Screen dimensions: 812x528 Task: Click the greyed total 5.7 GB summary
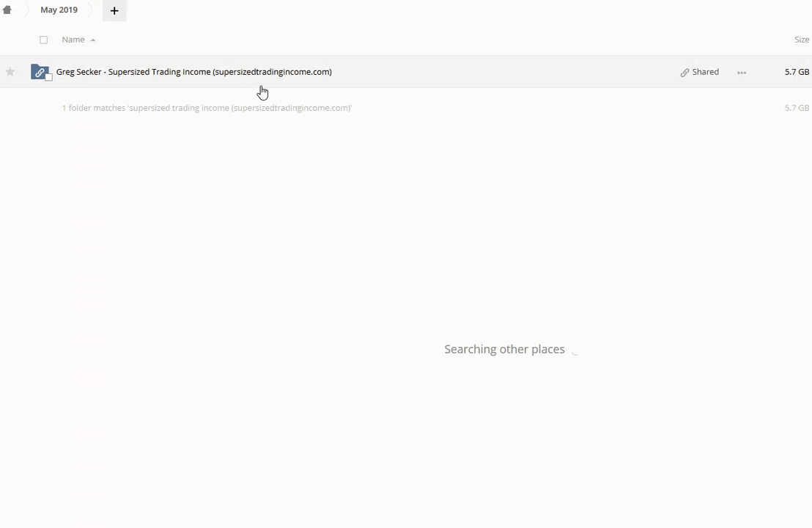pyautogui.click(x=797, y=108)
